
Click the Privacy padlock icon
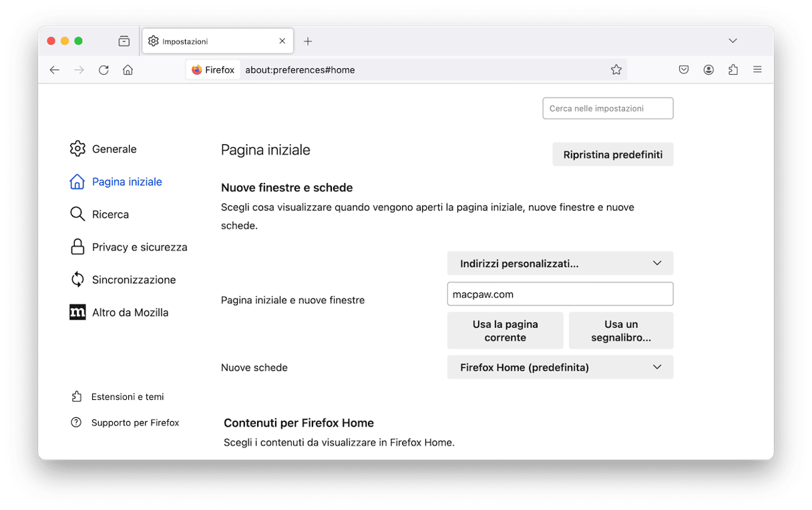click(x=77, y=247)
